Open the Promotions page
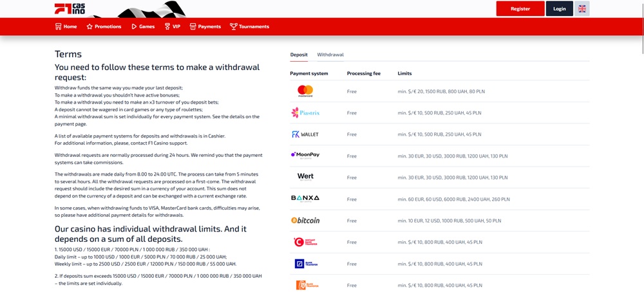The image size is (644, 292). point(104,26)
